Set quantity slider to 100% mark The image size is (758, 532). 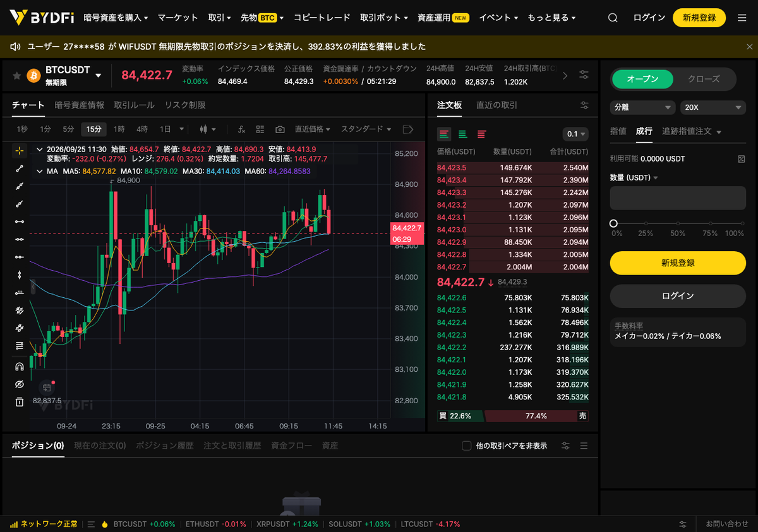pos(742,223)
